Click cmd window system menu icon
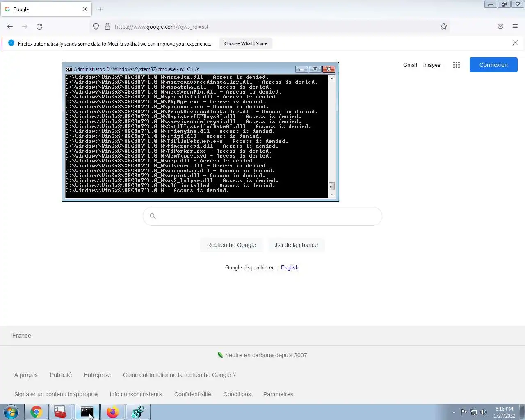 coord(69,69)
